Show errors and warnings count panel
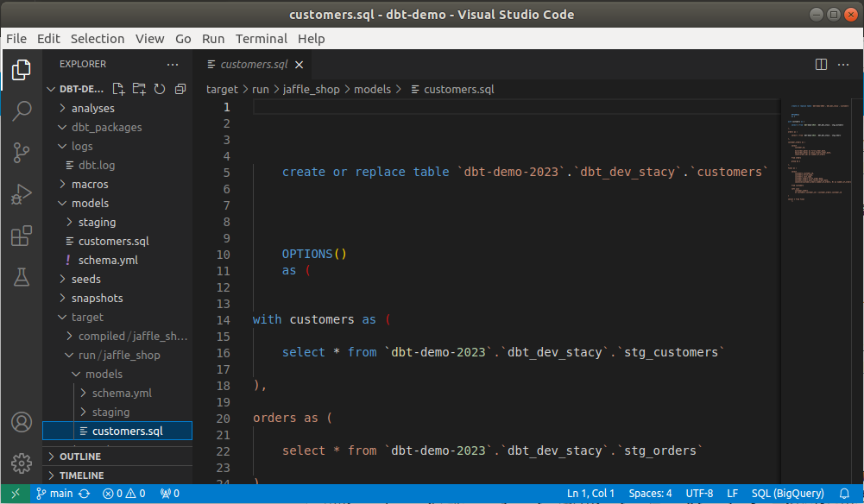The width and height of the screenshot is (864, 504). 124,494
